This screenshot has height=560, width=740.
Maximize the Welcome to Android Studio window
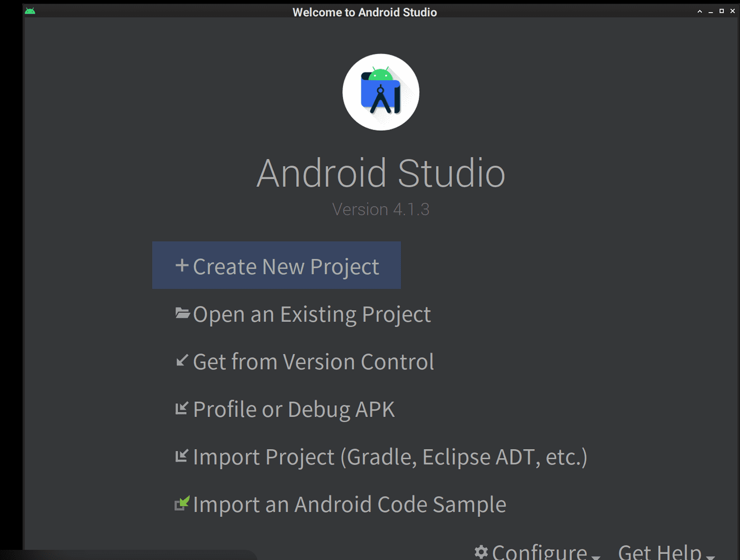pos(721,11)
